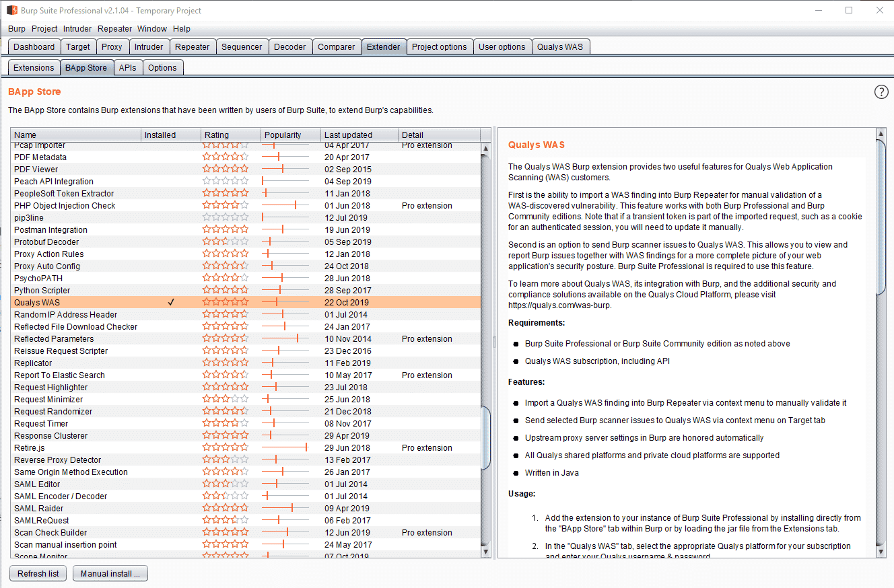
Task: Click the splitter handle between list and description
Action: [495, 342]
